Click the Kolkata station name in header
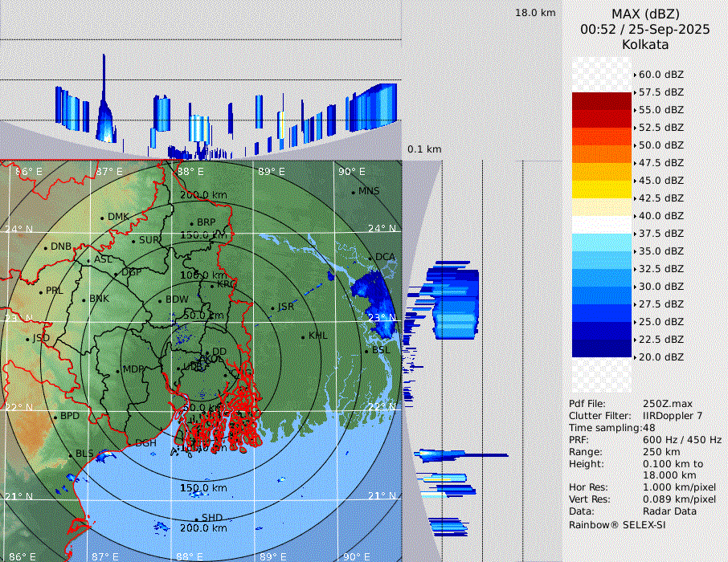The width and height of the screenshot is (728, 562). click(x=645, y=44)
